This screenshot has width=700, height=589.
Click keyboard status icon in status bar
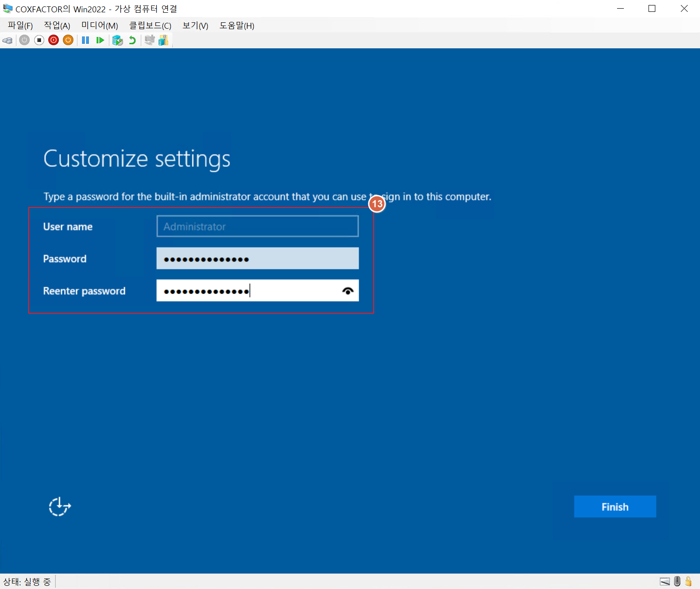point(665,581)
